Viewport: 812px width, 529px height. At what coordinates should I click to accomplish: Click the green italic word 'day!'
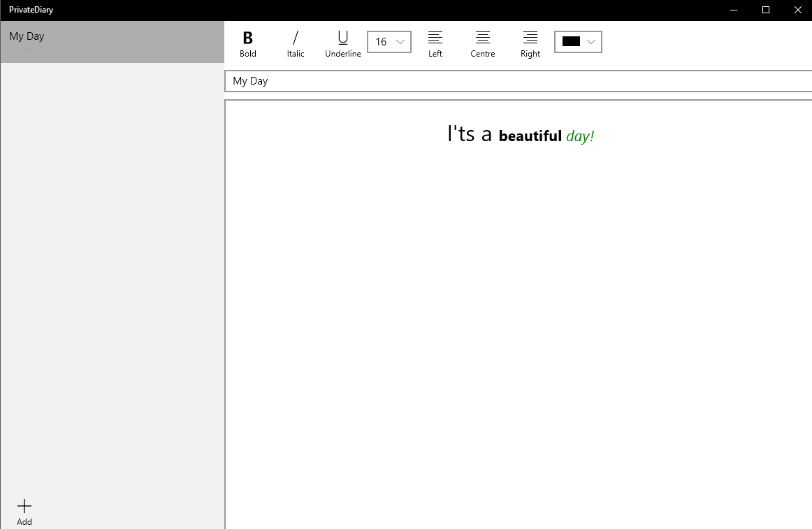(x=580, y=136)
